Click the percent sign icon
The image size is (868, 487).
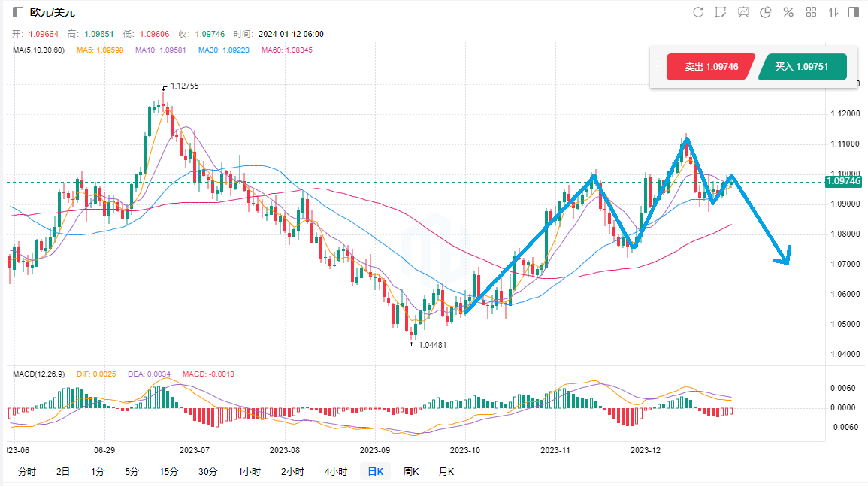[x=788, y=12]
